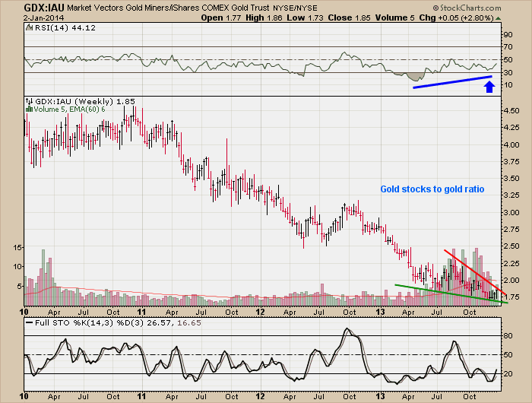Click the NYSE/NYSE exchange label
The image size is (532, 403).
click(x=295, y=8)
